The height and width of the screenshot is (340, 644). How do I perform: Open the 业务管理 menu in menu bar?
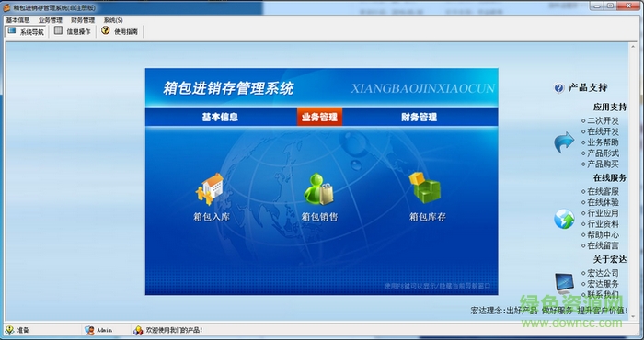click(x=50, y=20)
